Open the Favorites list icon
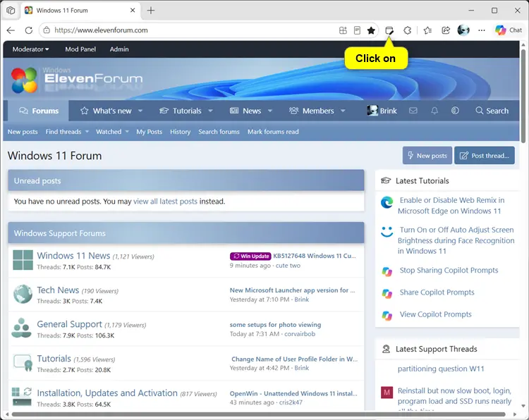 (x=427, y=30)
